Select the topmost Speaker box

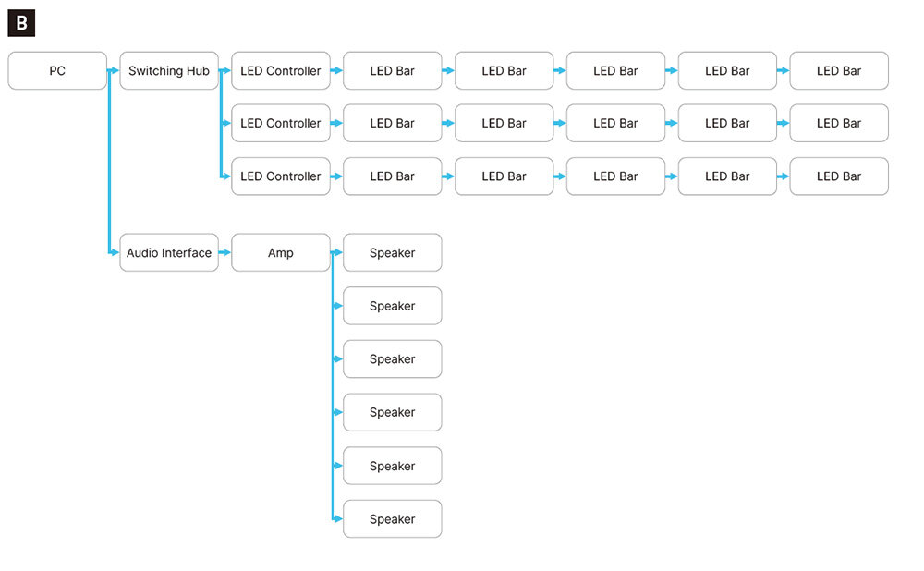[x=393, y=253]
